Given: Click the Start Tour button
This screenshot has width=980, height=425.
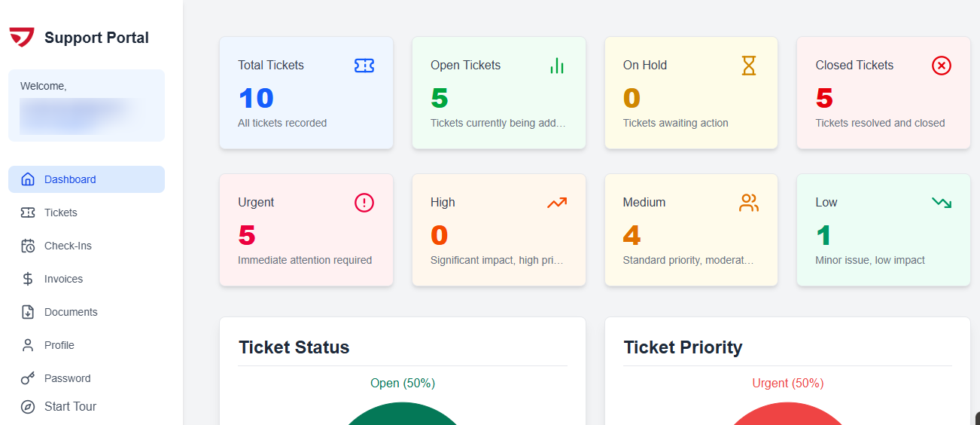Looking at the screenshot, I should (70, 407).
